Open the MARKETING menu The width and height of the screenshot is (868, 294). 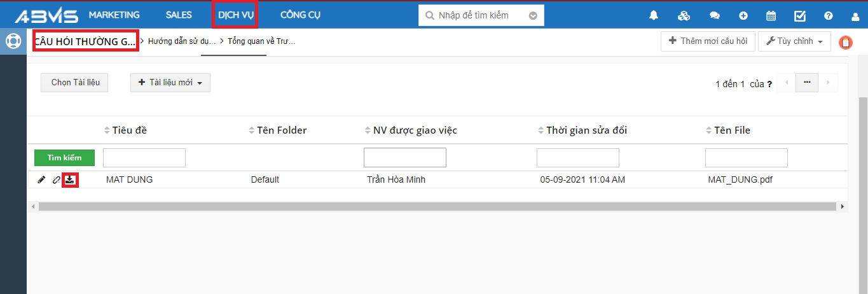[114, 15]
